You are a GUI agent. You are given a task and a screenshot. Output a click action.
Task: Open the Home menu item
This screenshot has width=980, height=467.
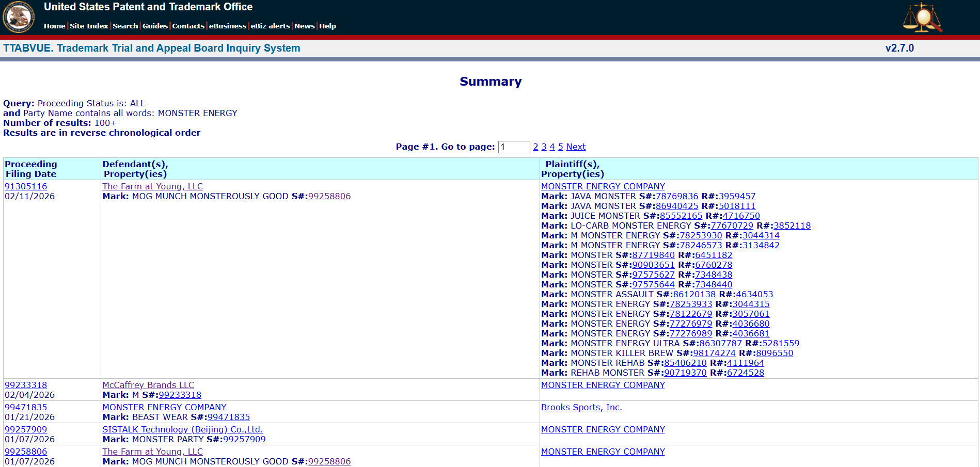[54, 26]
